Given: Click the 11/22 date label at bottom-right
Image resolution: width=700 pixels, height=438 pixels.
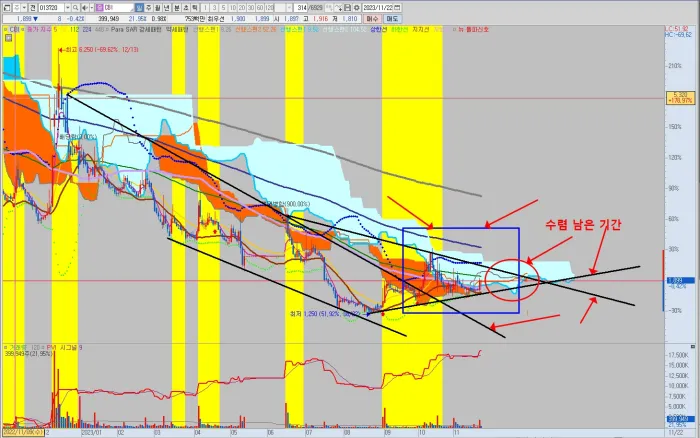Looking at the screenshot, I should 675,433.
